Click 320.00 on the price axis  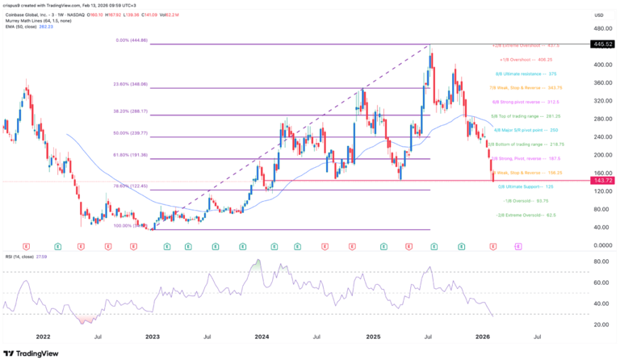(x=602, y=101)
